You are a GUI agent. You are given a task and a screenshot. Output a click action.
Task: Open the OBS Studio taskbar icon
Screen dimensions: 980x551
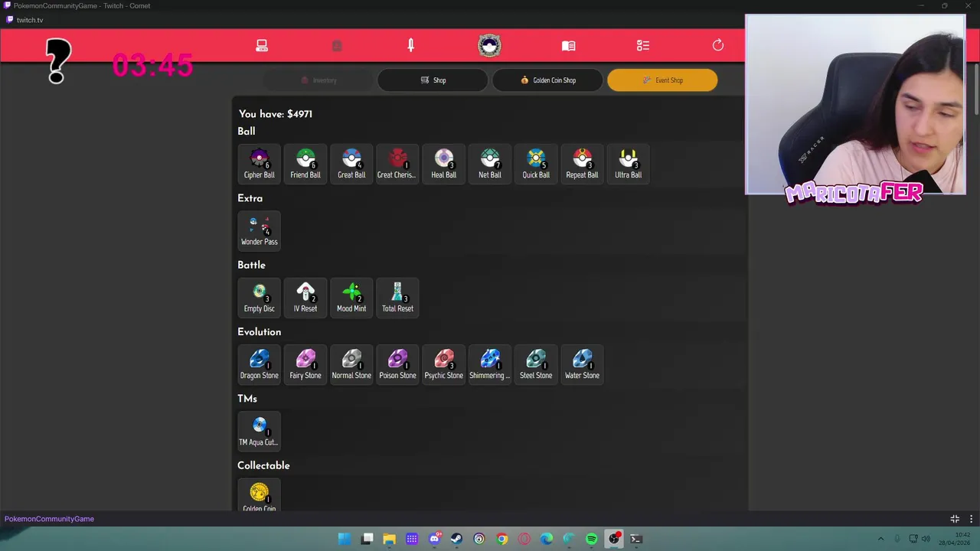coord(614,539)
